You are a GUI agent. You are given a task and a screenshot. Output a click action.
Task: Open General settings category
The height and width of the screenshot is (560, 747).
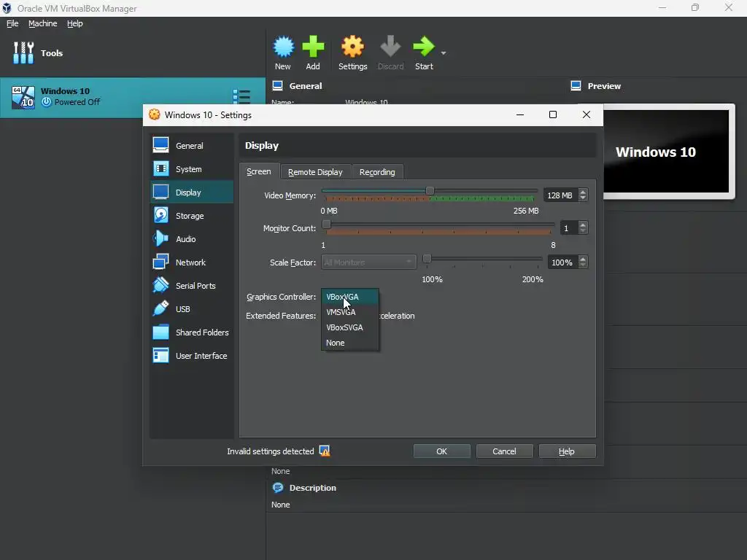pos(192,146)
